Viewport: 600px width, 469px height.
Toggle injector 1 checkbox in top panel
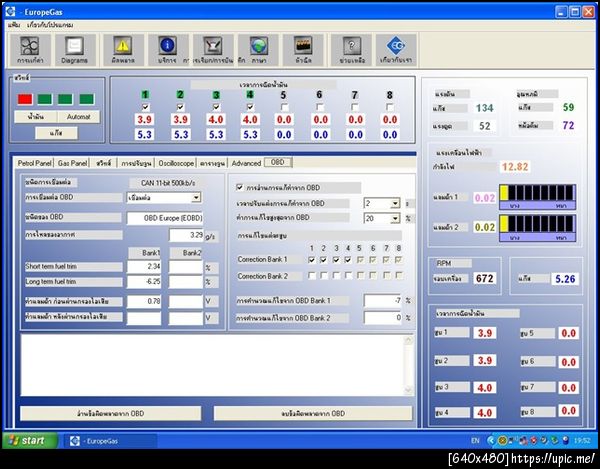(x=145, y=107)
